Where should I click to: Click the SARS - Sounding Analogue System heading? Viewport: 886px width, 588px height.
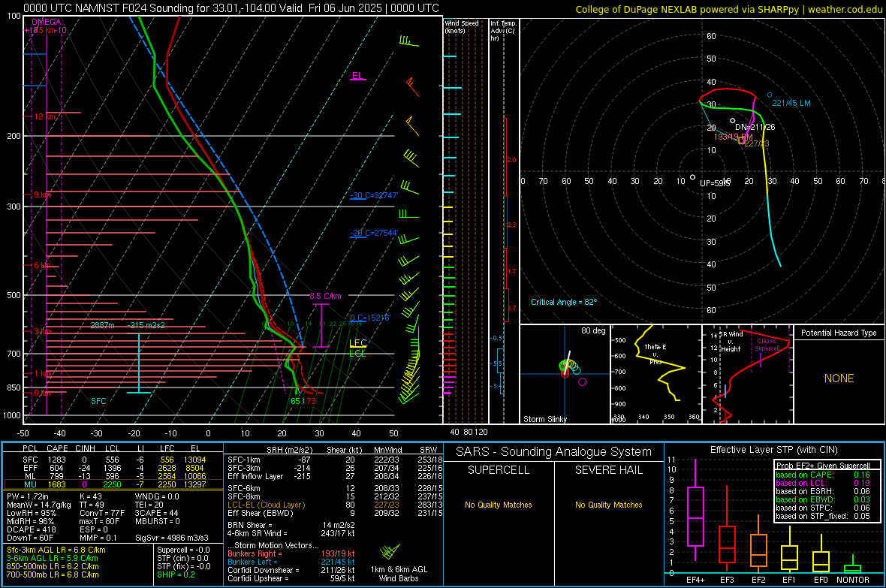[554, 452]
